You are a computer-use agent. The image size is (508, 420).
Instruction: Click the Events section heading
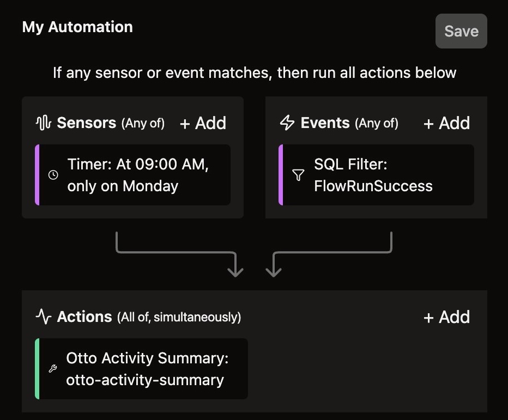[325, 123]
